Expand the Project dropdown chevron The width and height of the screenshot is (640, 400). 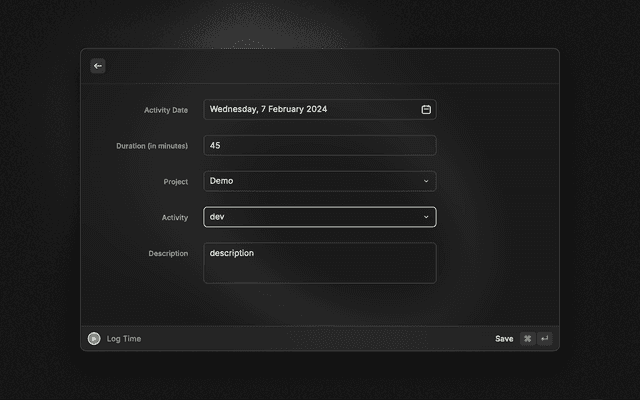(426, 181)
